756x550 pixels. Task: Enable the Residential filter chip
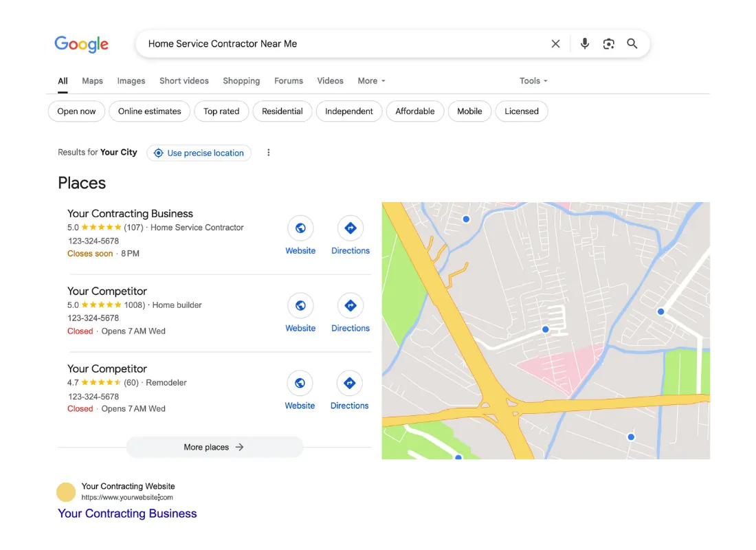tap(282, 111)
